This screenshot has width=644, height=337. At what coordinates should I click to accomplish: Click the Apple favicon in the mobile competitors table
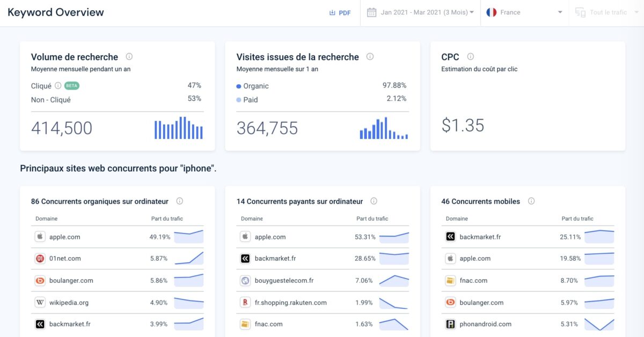pos(450,259)
